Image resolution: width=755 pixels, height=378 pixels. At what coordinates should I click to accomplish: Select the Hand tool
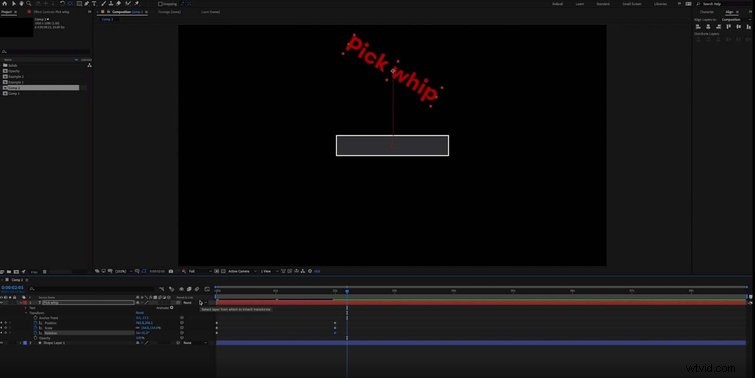tap(21, 3)
